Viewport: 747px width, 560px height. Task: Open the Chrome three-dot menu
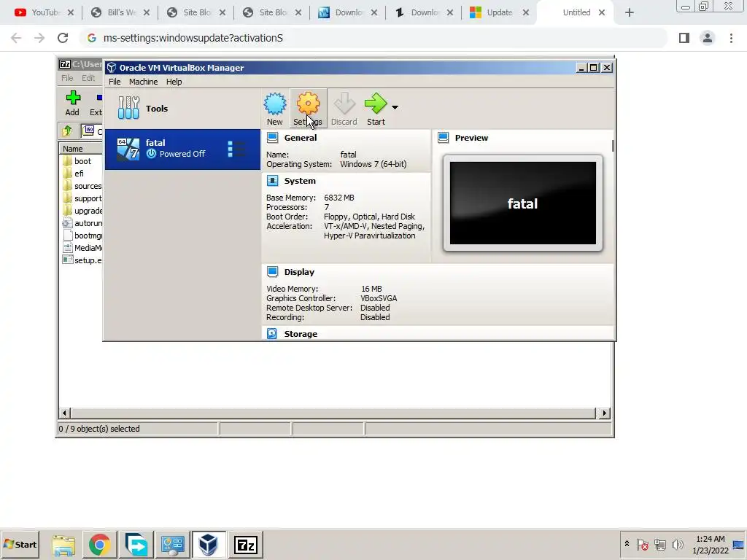click(x=731, y=38)
